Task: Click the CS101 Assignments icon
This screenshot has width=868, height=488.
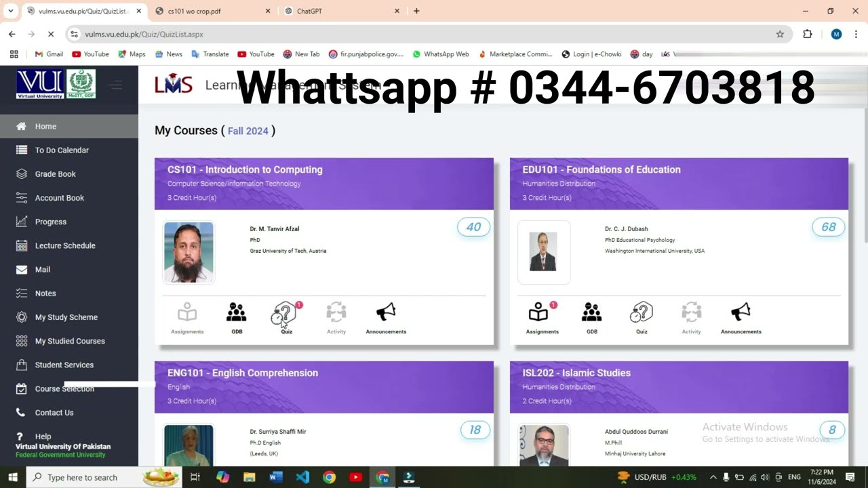Action: pyautogui.click(x=187, y=312)
